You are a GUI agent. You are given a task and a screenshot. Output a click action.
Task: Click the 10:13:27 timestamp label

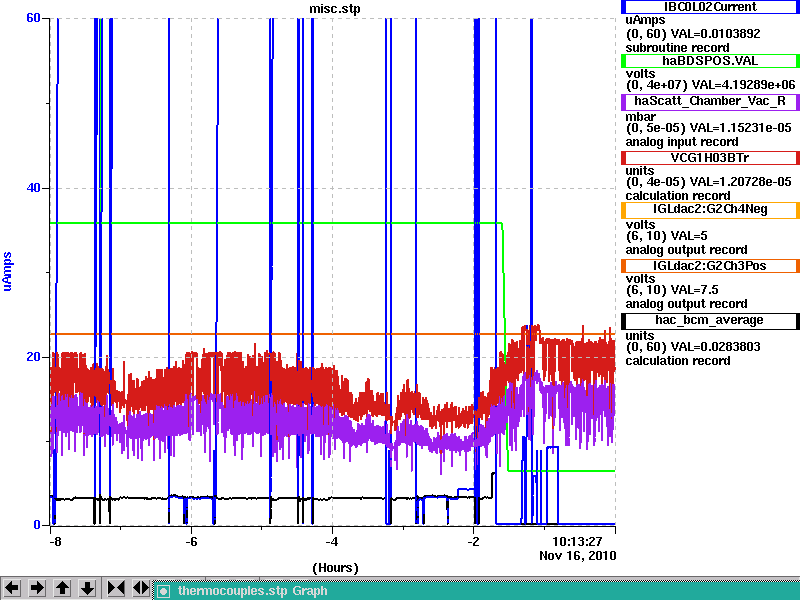click(578, 541)
